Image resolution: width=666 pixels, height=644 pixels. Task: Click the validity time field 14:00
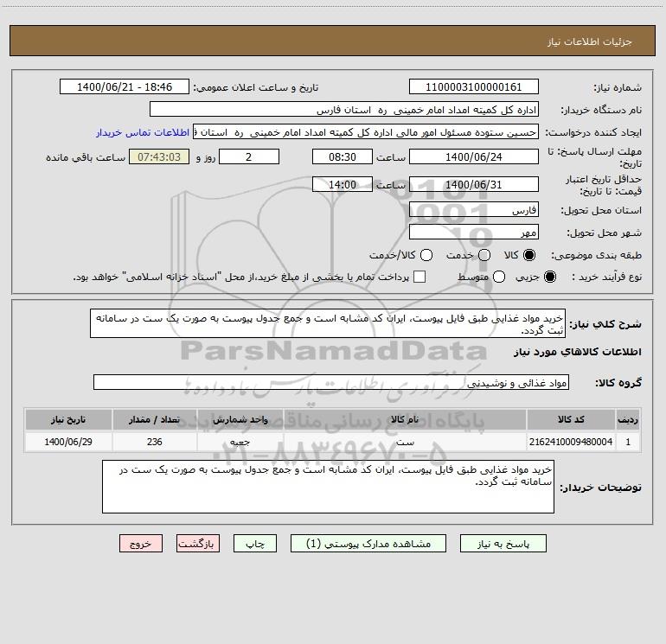pyautogui.click(x=343, y=184)
